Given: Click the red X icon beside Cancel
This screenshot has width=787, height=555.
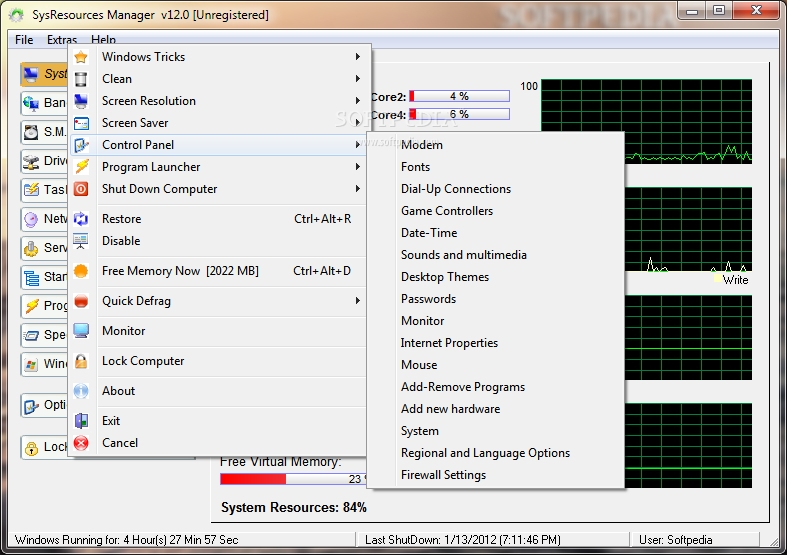Looking at the screenshot, I should 81,443.
